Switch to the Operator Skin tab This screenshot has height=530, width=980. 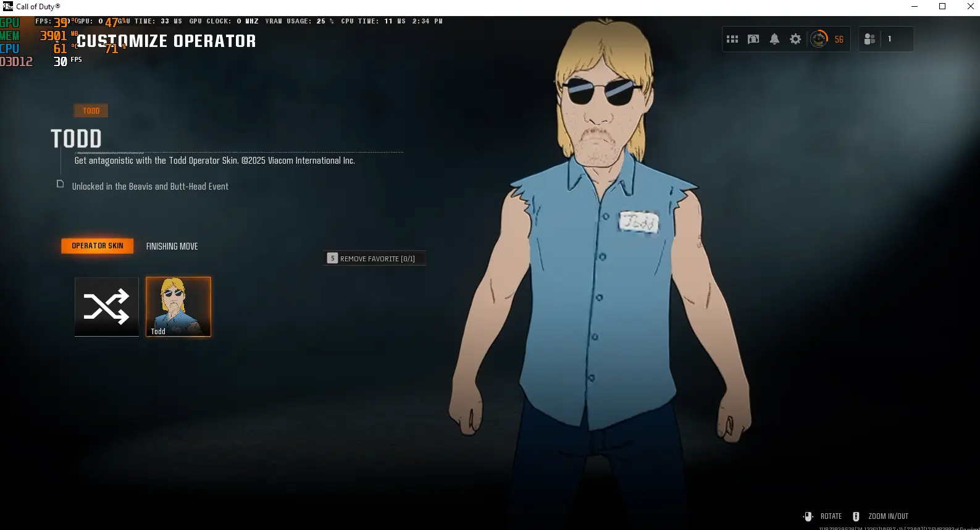98,246
